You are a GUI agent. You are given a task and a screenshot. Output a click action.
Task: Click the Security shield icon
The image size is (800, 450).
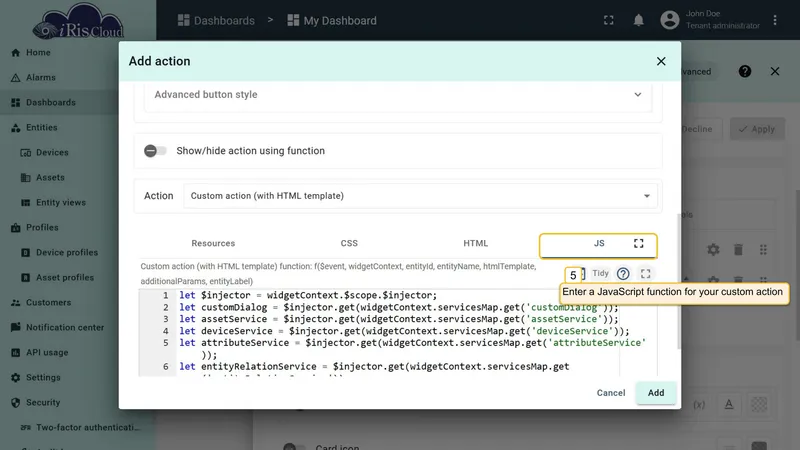click(16, 403)
